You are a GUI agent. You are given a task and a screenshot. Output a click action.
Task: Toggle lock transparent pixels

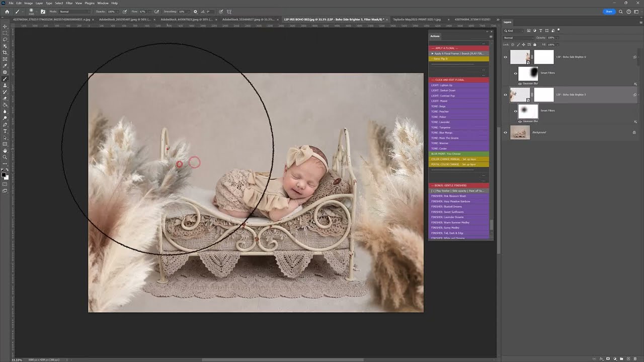pyautogui.click(x=513, y=45)
